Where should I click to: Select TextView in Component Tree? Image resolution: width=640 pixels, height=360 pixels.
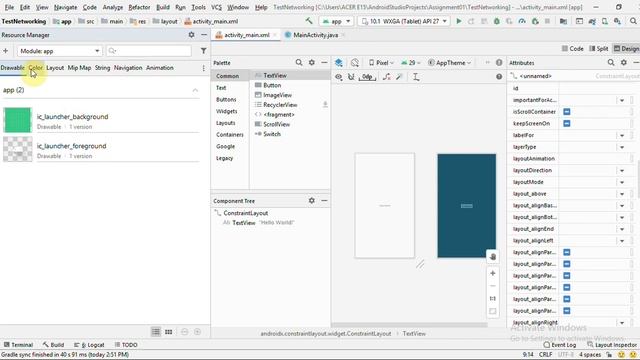[243, 223]
